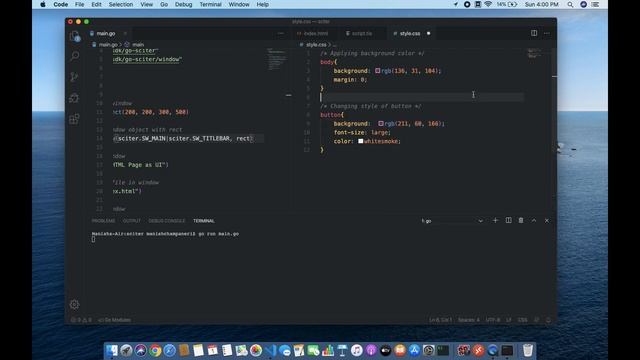The width and height of the screenshot is (640, 360).
Task: Open the Music app from the Dock
Action: pos(357,350)
